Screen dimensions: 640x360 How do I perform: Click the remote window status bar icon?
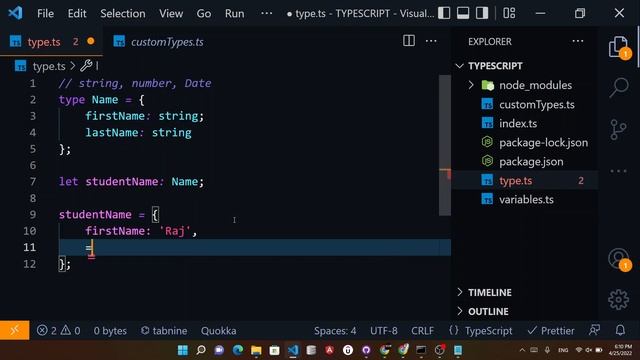(14, 330)
